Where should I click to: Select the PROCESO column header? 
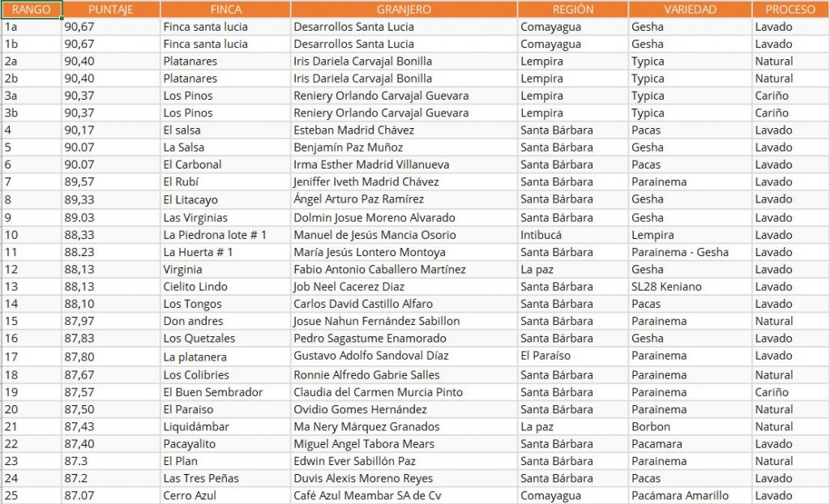pyautogui.click(x=791, y=9)
